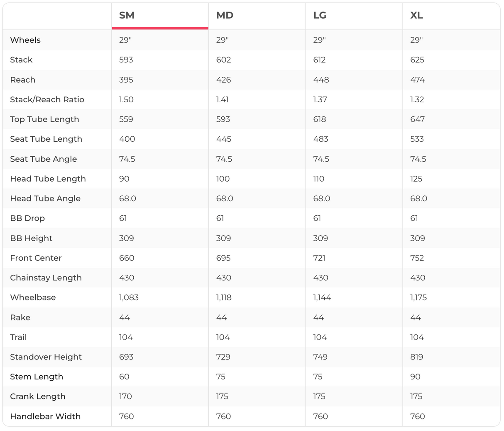Select the LG size tab

pos(320,16)
